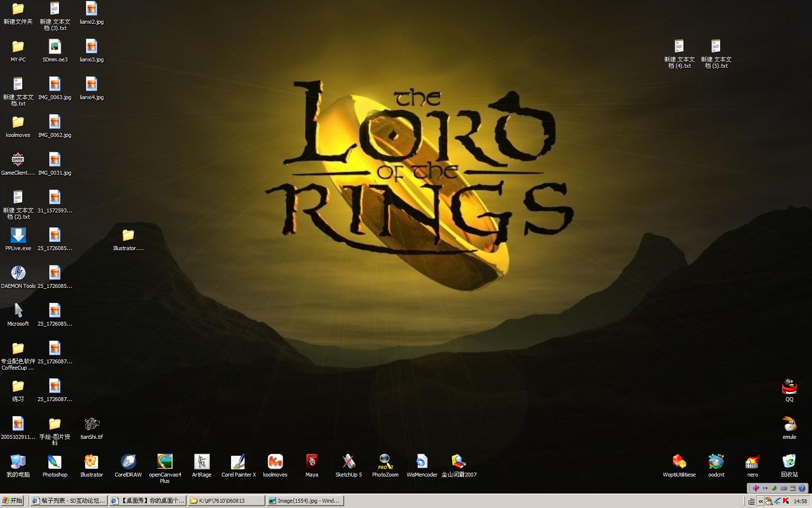Viewport: 812px width, 508px height.
Task: Click the taskbar clock 14:58
Action: (800, 501)
